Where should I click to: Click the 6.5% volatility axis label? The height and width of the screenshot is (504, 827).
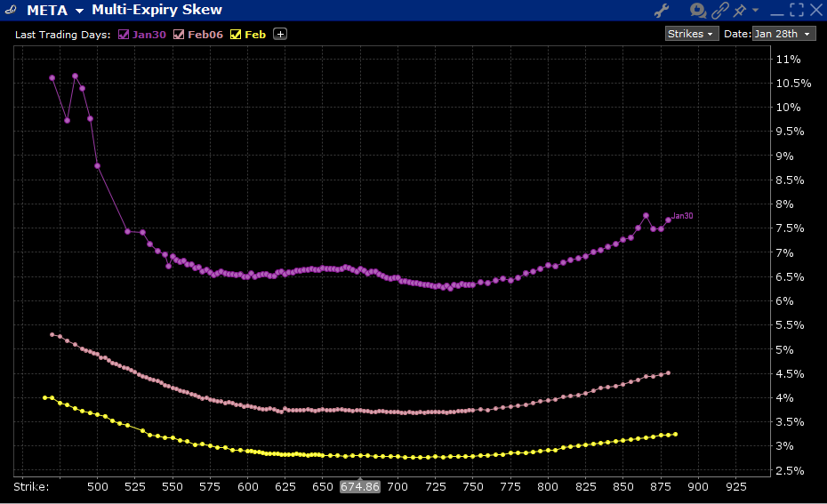pyautogui.click(x=790, y=276)
